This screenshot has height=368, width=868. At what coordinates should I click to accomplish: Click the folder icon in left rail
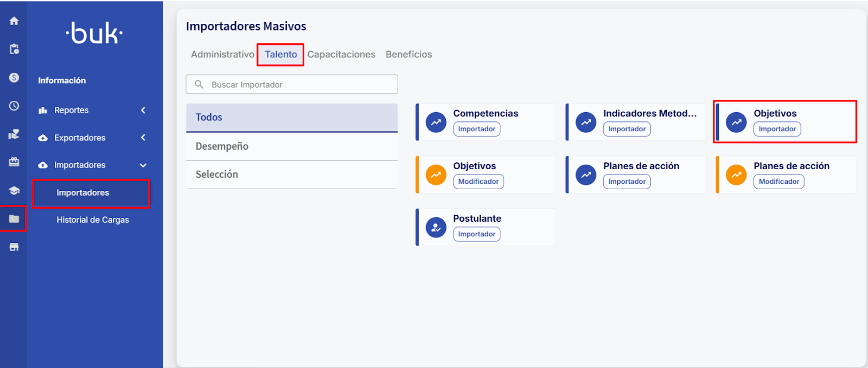[x=14, y=219]
